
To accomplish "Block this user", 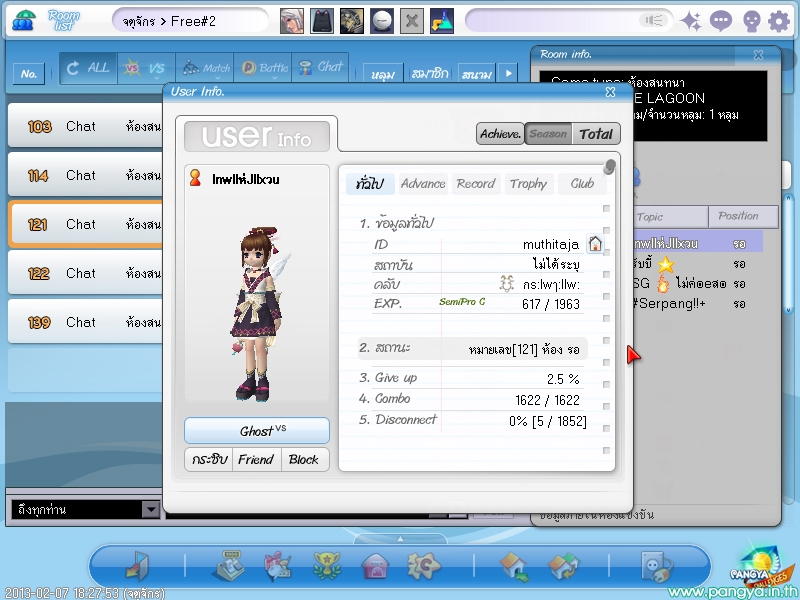I will [304, 459].
